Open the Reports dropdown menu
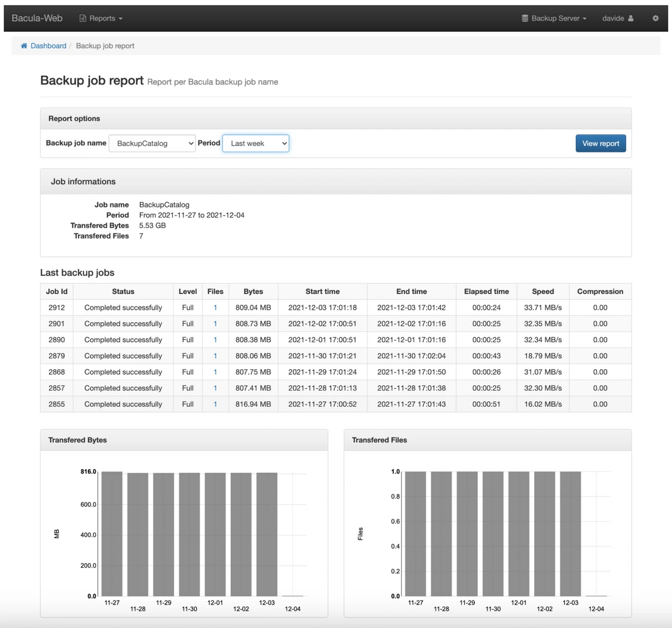 [x=101, y=18]
